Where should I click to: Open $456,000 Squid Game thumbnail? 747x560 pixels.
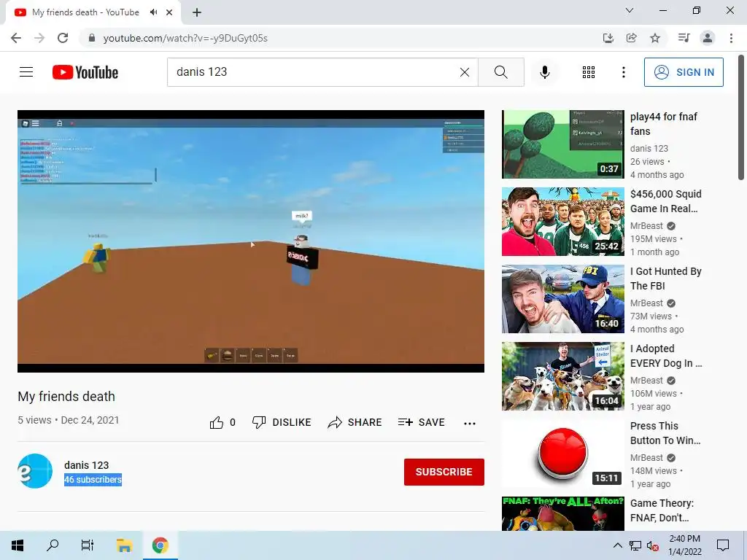point(562,222)
